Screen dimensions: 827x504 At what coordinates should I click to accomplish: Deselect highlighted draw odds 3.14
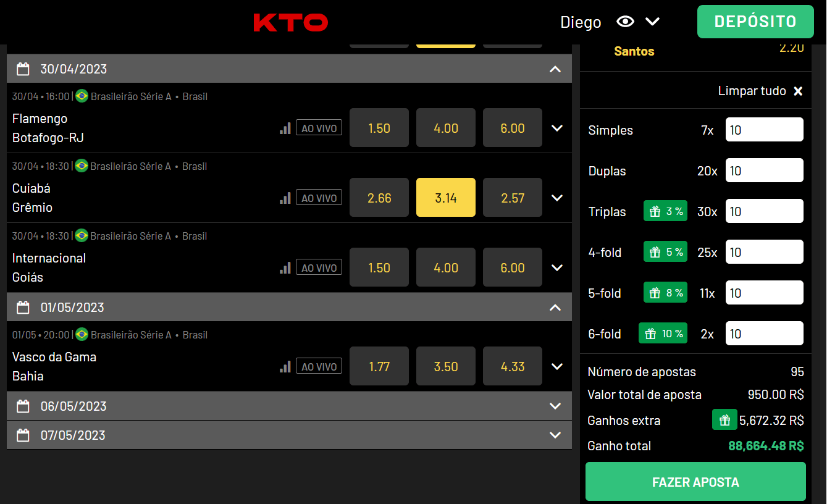[x=446, y=198]
